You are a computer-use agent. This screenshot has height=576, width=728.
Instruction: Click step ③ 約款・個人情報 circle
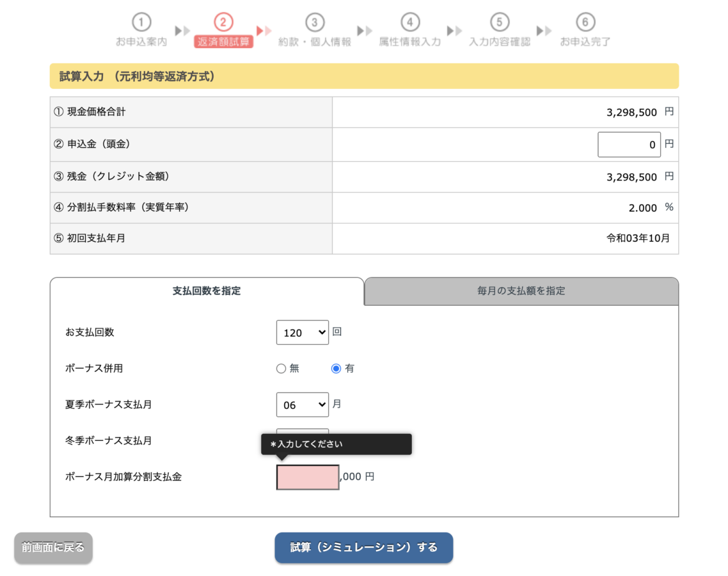point(315,22)
